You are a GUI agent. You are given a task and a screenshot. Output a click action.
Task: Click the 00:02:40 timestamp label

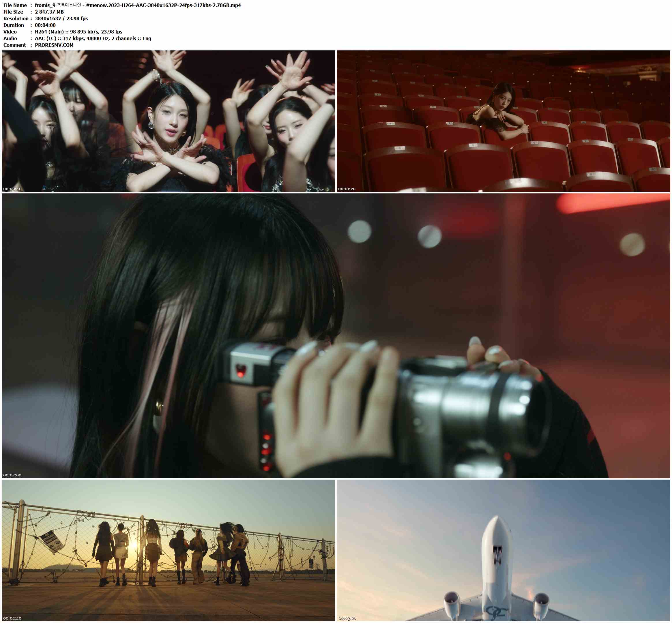tap(12, 618)
